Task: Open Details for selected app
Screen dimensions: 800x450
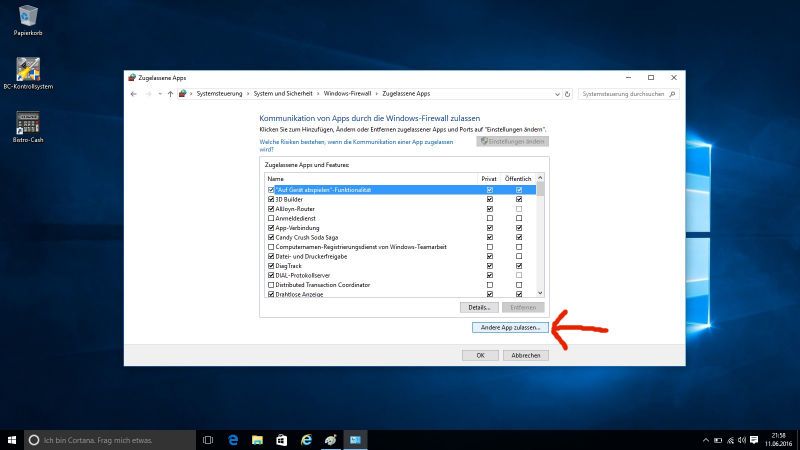Action: pyautogui.click(x=479, y=308)
